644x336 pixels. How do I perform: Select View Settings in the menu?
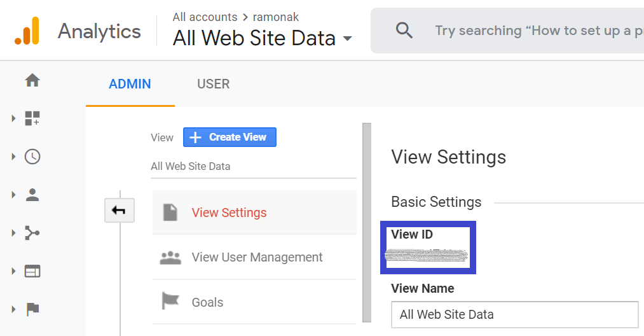[254, 213]
